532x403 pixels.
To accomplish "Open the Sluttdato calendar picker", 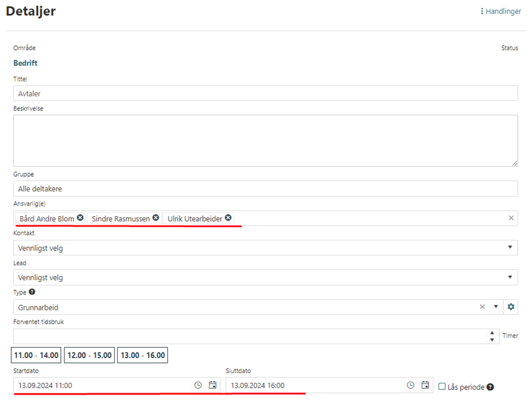I will (x=425, y=385).
